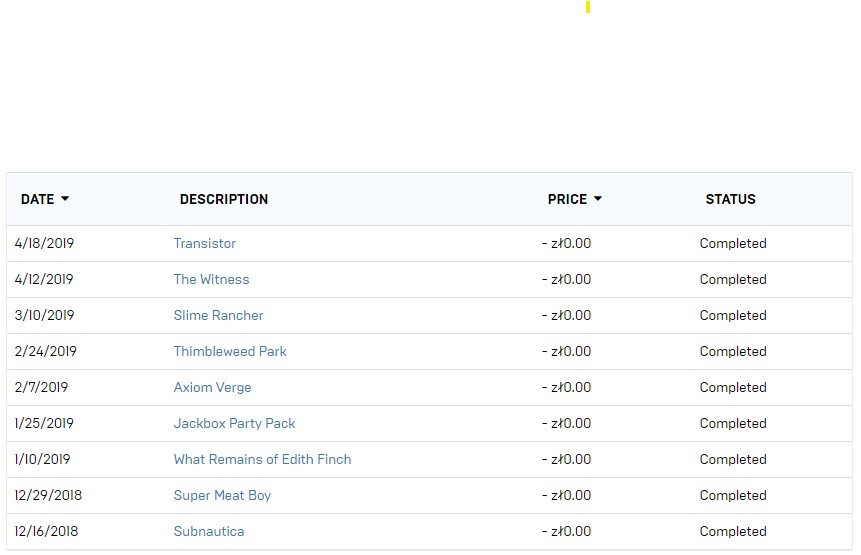Viewport: 861px width, 555px height.
Task: Sort transactions by the PRICE column arrow
Action: 598,199
